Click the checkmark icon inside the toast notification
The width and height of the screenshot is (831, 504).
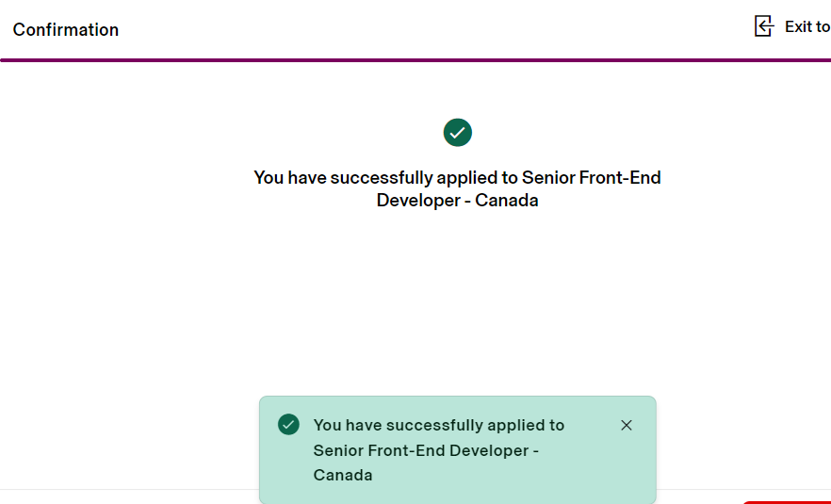(x=288, y=425)
